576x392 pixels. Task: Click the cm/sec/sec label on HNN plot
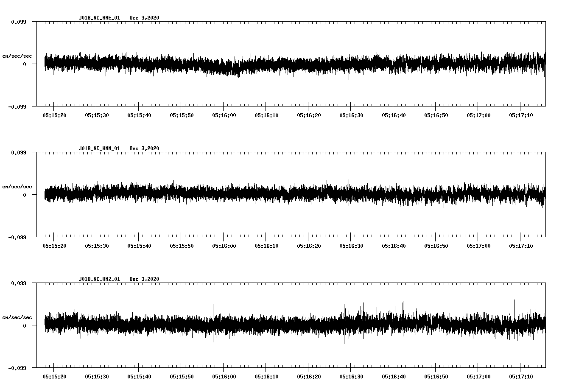[17, 186]
